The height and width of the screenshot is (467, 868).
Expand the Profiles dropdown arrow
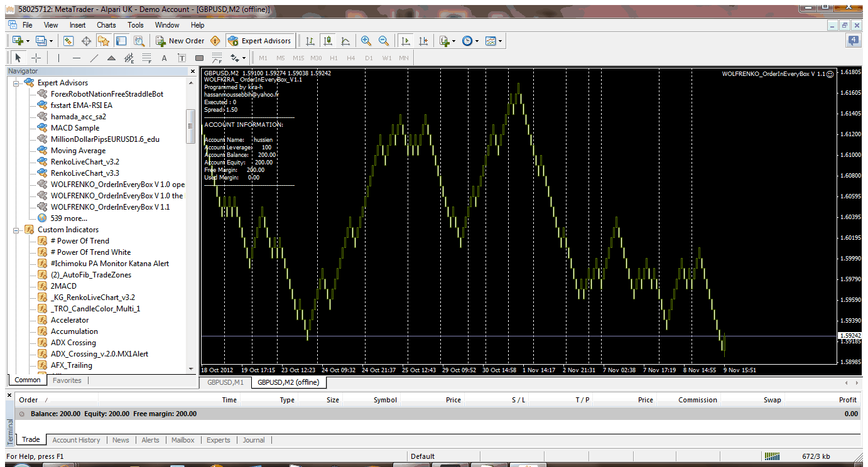pos(52,41)
